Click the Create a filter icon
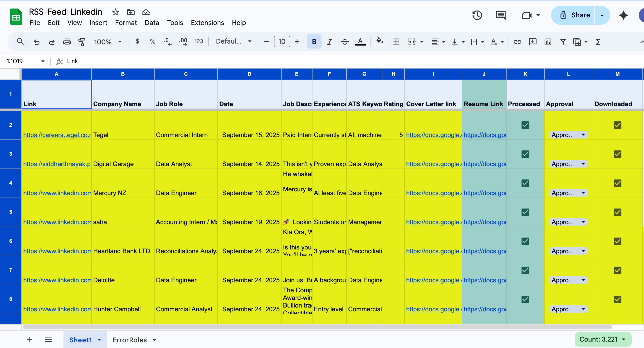 pyautogui.click(x=563, y=42)
